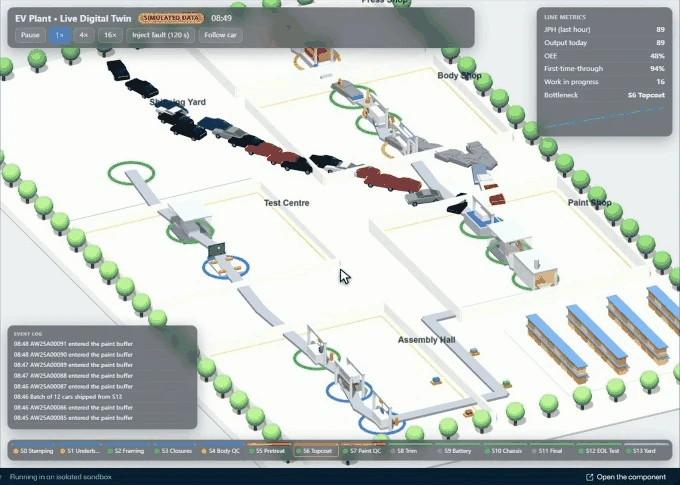Open the S8 Trim station chip
This screenshot has width=680, height=485.
(410, 451)
